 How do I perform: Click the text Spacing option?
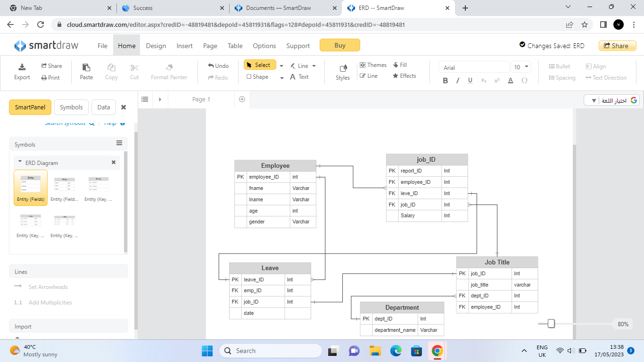[562, 78]
